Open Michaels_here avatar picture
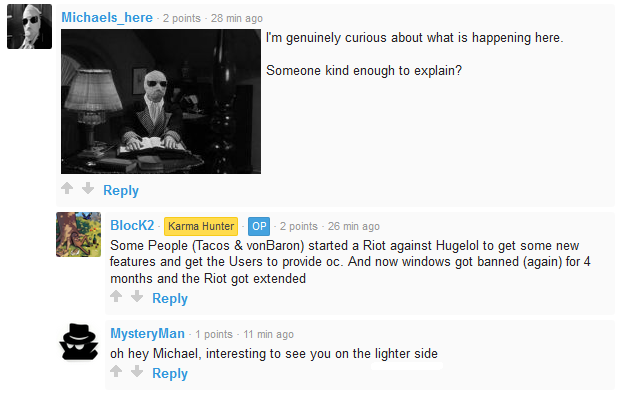The height and width of the screenshot is (395, 619). 30,26
